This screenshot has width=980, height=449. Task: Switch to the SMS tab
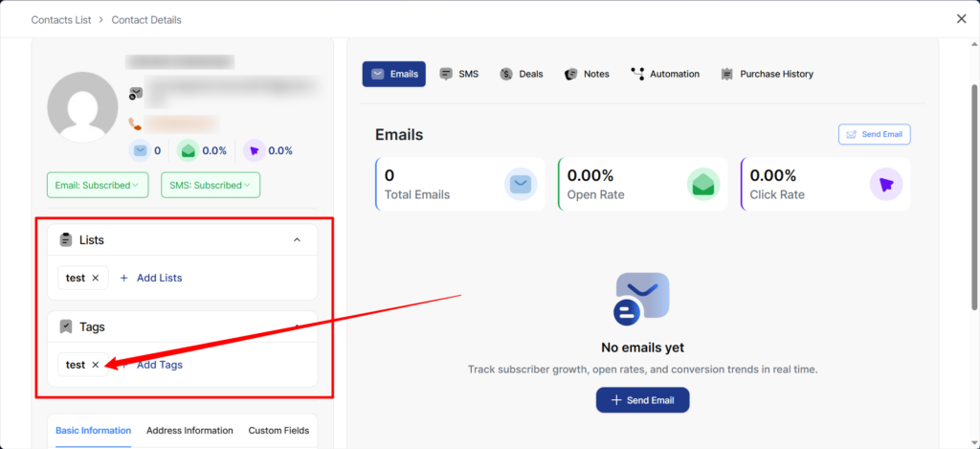point(459,74)
